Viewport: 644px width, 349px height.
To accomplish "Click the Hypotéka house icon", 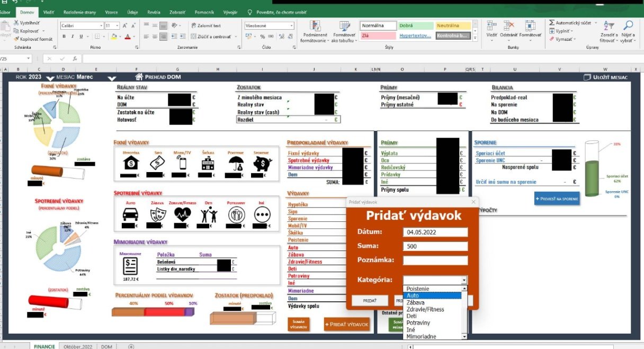I will 131,164.
